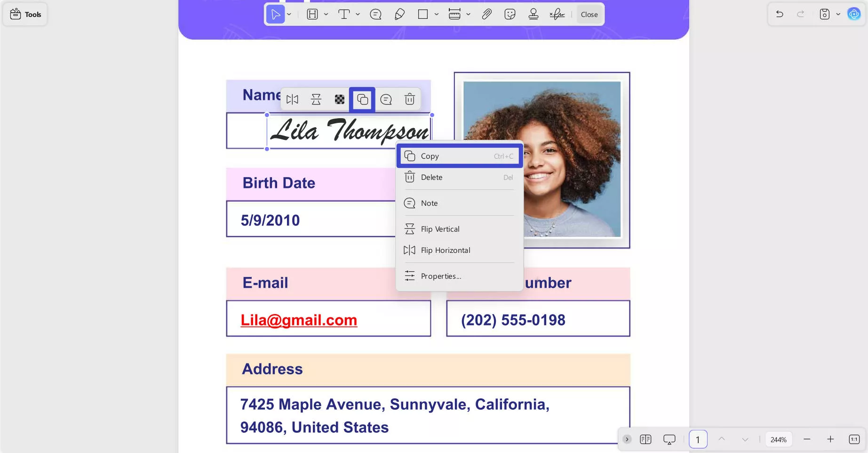The height and width of the screenshot is (453, 868).
Task: Open the Sticker tool
Action: (510, 14)
